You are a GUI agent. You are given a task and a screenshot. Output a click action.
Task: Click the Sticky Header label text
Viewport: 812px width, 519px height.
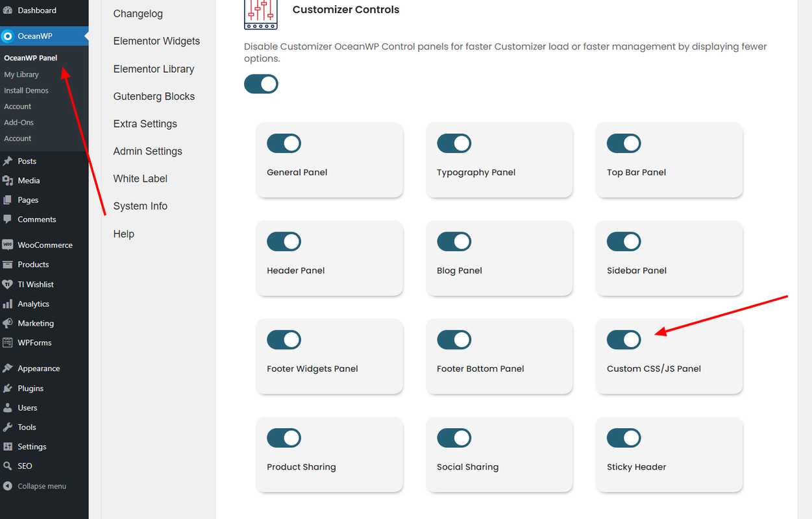pyautogui.click(x=636, y=467)
